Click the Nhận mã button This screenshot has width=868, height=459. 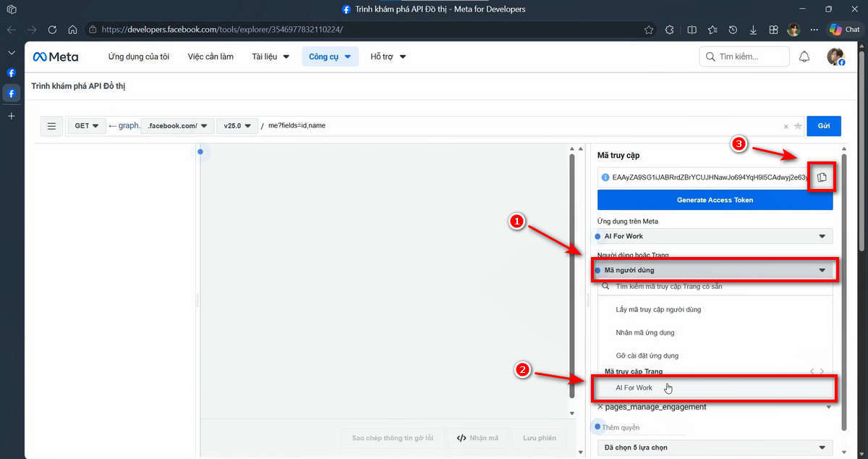477,438
